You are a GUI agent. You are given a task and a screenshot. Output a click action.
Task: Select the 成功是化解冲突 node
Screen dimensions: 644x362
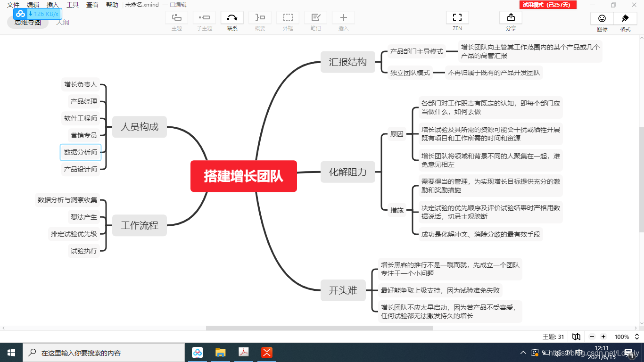point(481,234)
